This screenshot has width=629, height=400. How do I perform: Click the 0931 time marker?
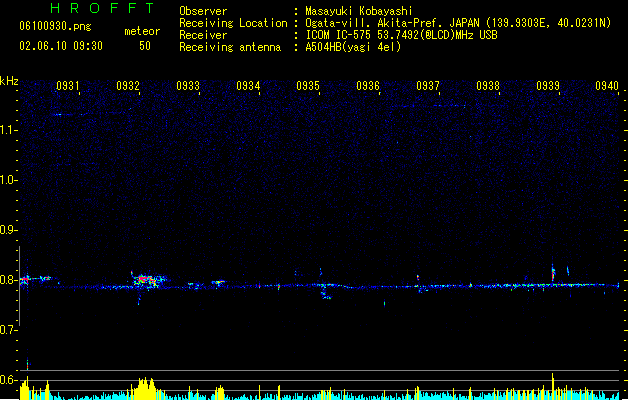(68, 86)
